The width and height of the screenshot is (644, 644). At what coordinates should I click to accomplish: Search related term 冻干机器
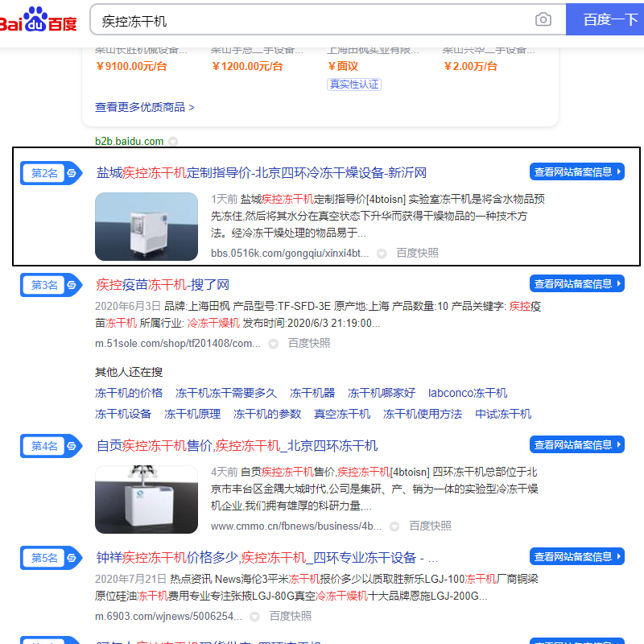[x=312, y=393]
